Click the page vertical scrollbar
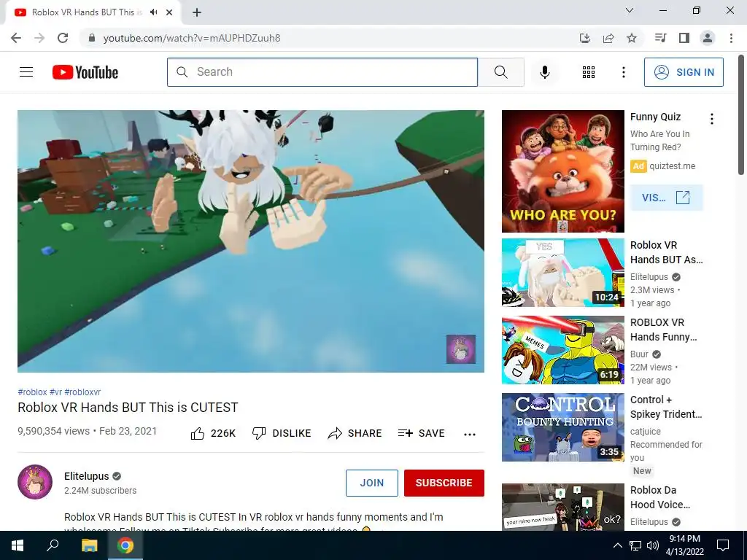This screenshot has width=747, height=560. (x=742, y=114)
